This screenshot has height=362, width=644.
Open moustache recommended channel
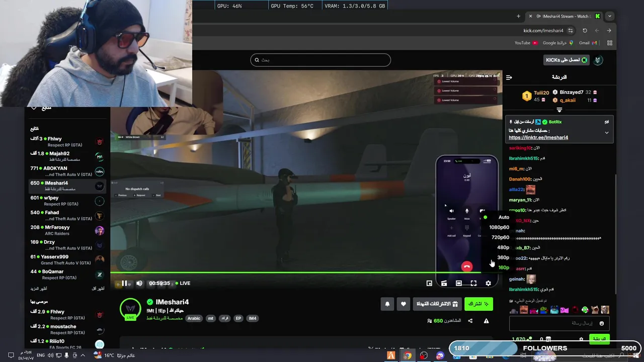67,329
